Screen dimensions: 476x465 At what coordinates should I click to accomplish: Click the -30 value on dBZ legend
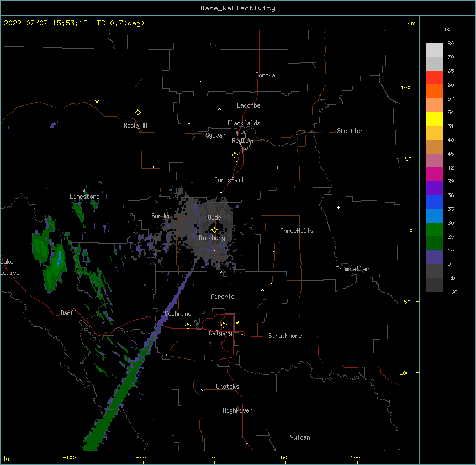click(x=452, y=292)
